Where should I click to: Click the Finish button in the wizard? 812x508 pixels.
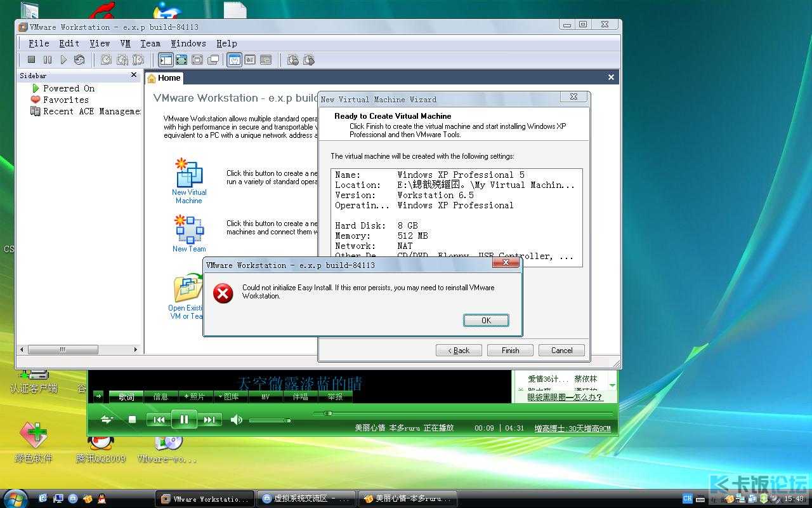point(510,350)
